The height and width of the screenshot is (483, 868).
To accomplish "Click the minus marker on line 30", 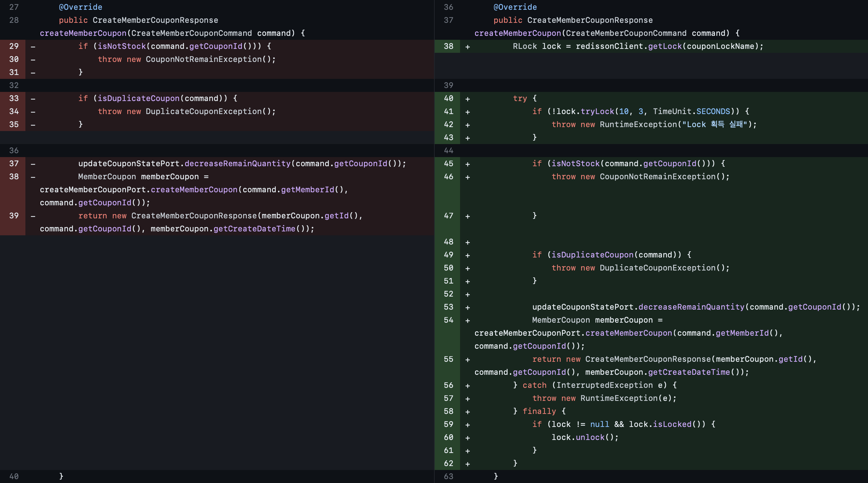I will (x=33, y=59).
